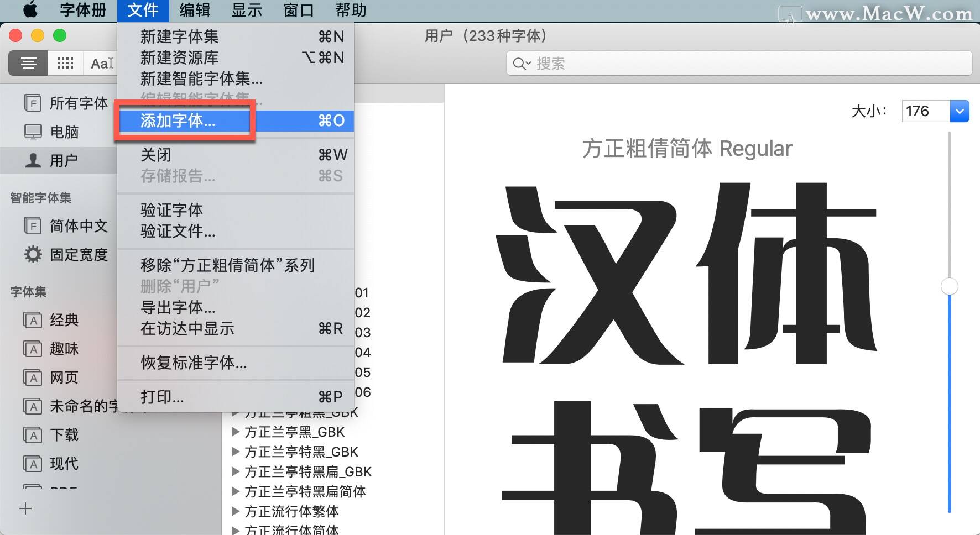This screenshot has width=980, height=535.
Task: Open the 固定宽度 smart collection
Action: [x=66, y=254]
